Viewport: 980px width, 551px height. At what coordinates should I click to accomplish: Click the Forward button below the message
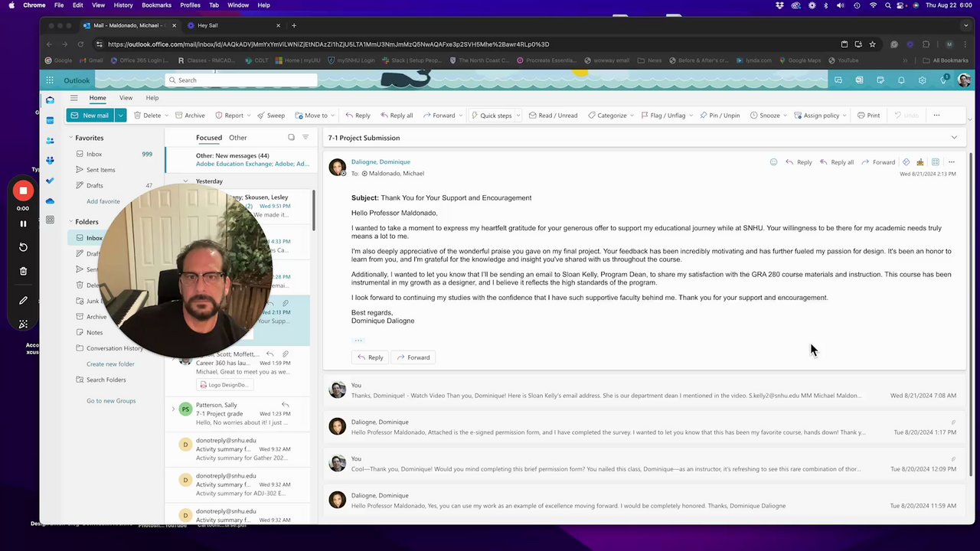pyautogui.click(x=413, y=357)
